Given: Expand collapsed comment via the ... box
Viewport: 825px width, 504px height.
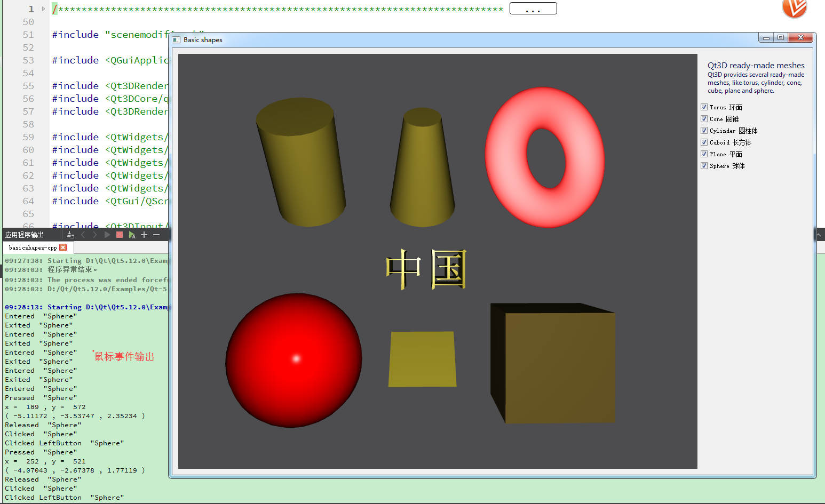Looking at the screenshot, I should click(533, 8).
